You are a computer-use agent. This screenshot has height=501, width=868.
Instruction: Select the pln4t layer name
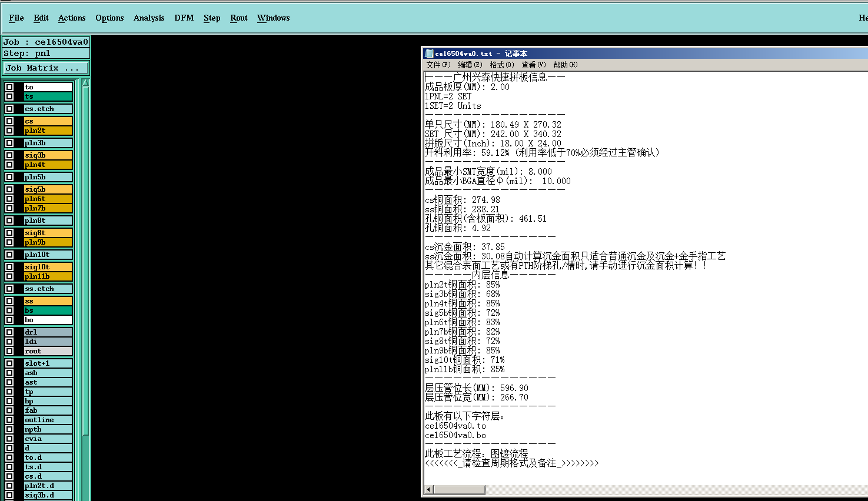point(48,165)
